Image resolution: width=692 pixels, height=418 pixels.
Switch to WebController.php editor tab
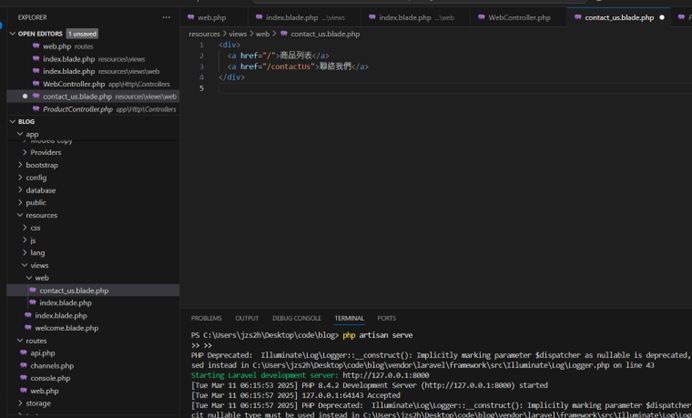click(x=519, y=18)
